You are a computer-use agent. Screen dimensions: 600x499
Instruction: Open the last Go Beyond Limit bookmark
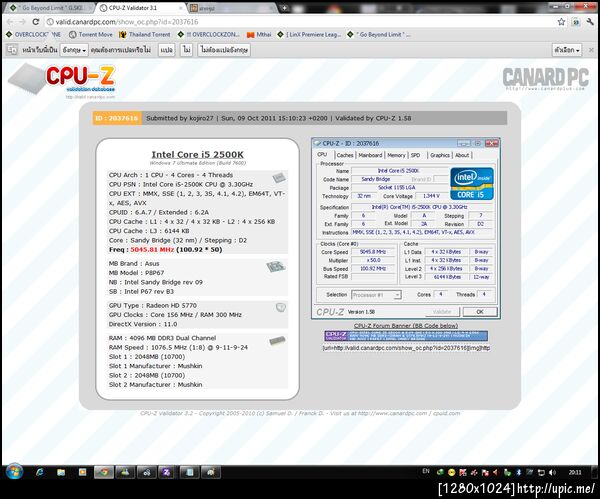click(x=379, y=34)
